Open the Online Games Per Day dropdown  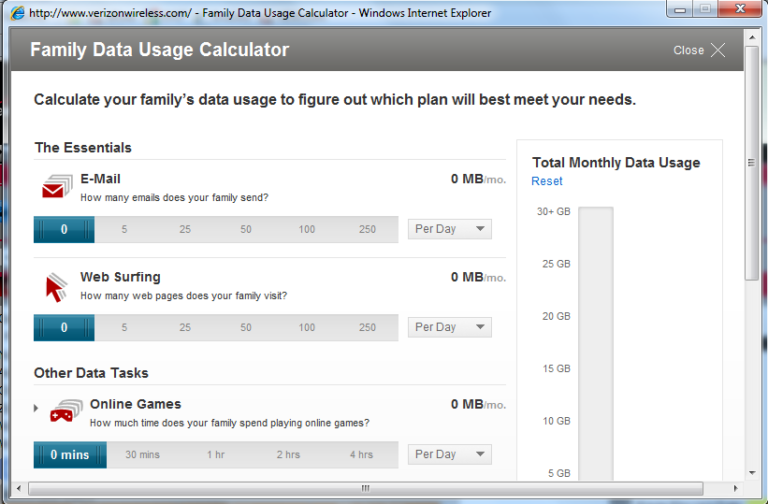(x=450, y=454)
